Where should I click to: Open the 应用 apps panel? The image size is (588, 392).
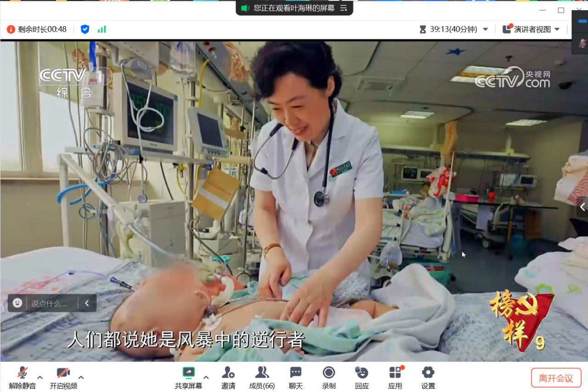pyautogui.click(x=395, y=373)
